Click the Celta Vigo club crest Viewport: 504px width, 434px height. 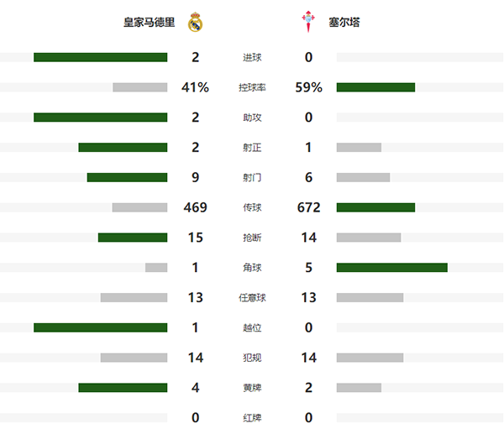309,23
